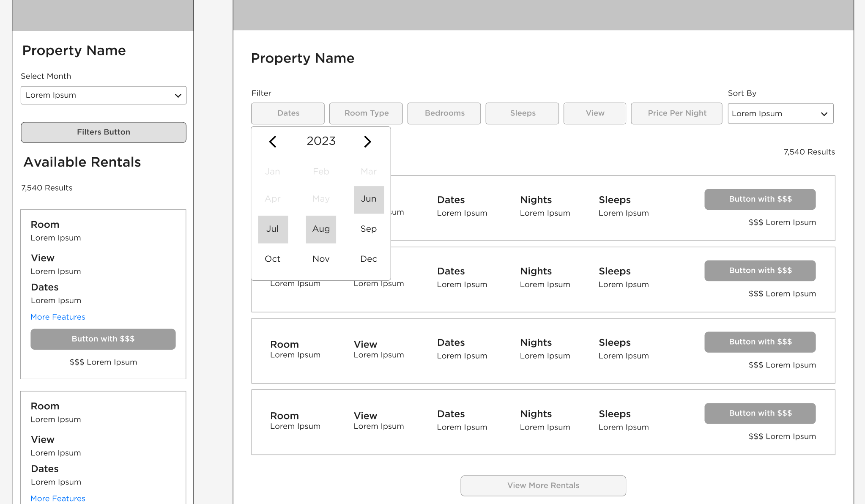Choose Dec in the month picker
Screen dimensions: 865x504
[369, 259]
